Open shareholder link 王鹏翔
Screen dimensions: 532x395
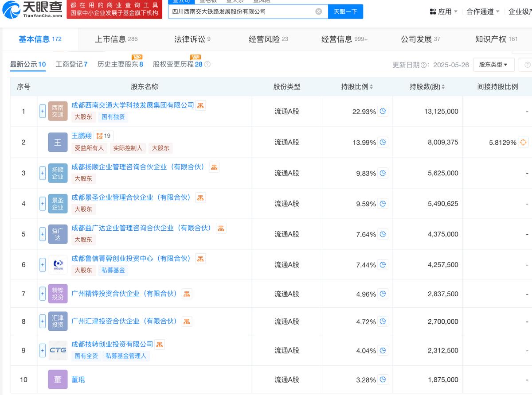point(82,136)
